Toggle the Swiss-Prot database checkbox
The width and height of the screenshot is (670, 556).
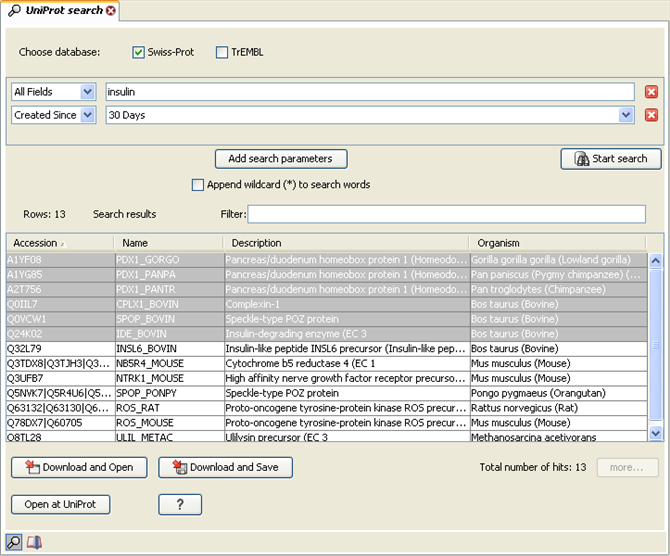[x=138, y=53]
